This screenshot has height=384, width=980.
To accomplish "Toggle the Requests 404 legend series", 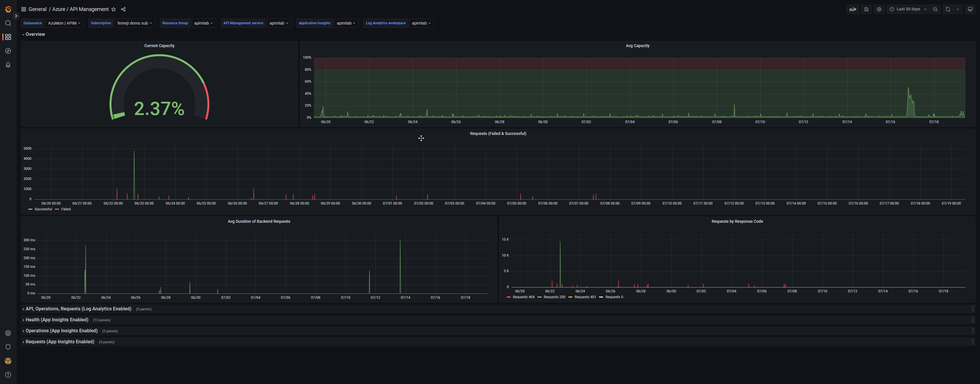I will [x=523, y=297].
